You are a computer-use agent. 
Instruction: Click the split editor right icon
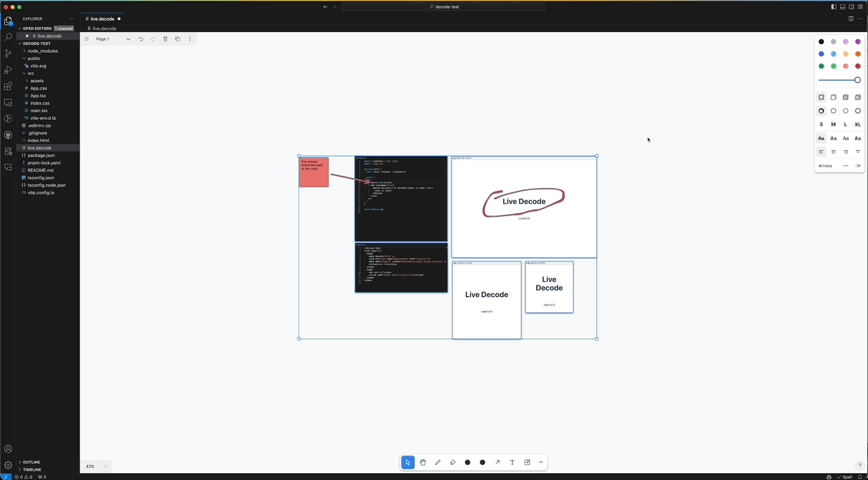coord(851,19)
